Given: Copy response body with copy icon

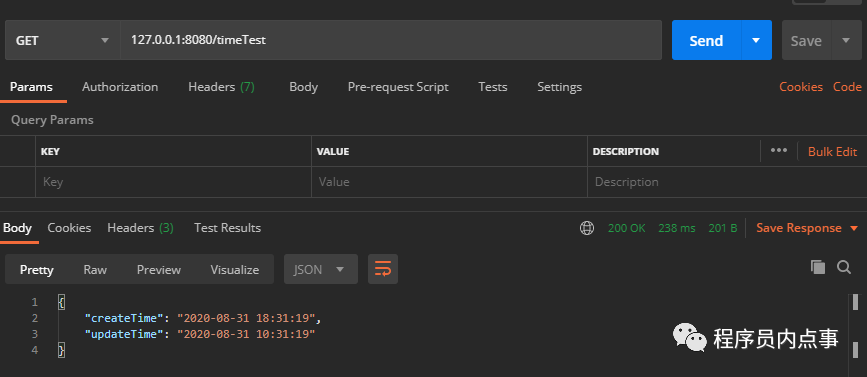Looking at the screenshot, I should pyautogui.click(x=818, y=267).
